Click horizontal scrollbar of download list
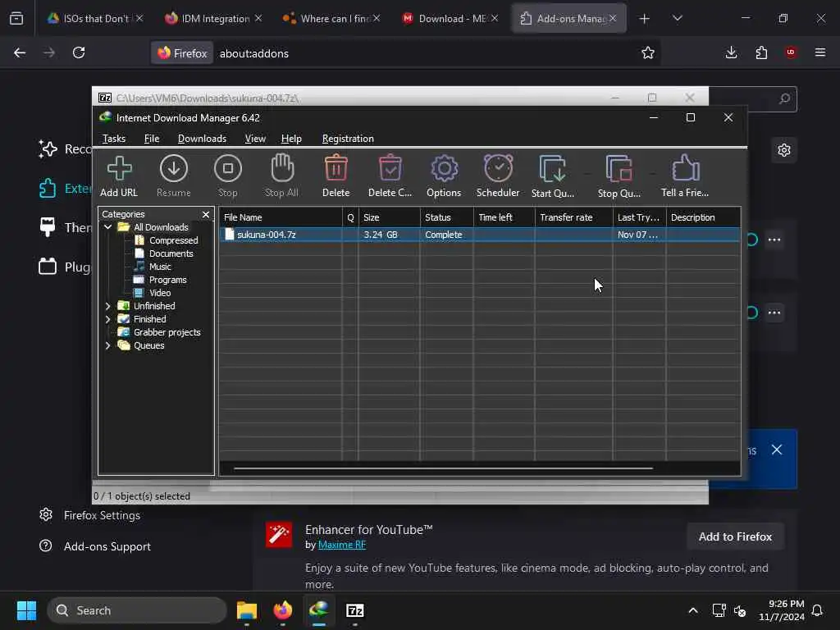 pyautogui.click(x=443, y=468)
